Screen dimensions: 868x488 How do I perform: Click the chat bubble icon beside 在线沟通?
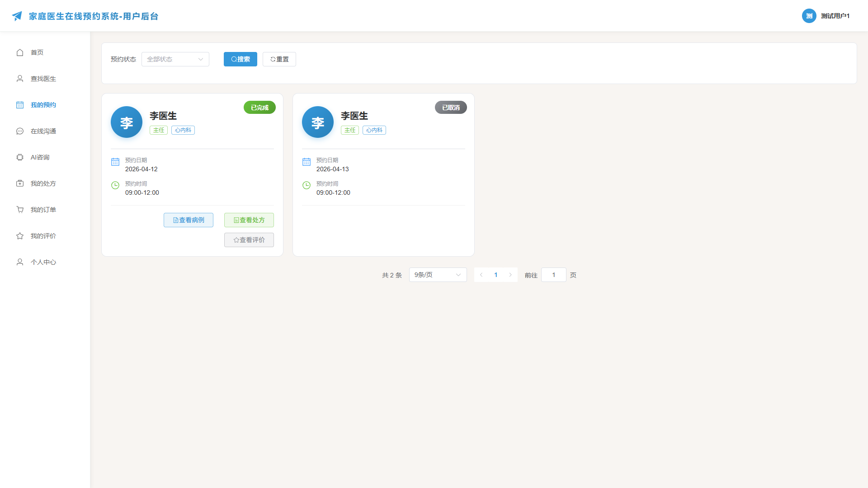(x=20, y=131)
